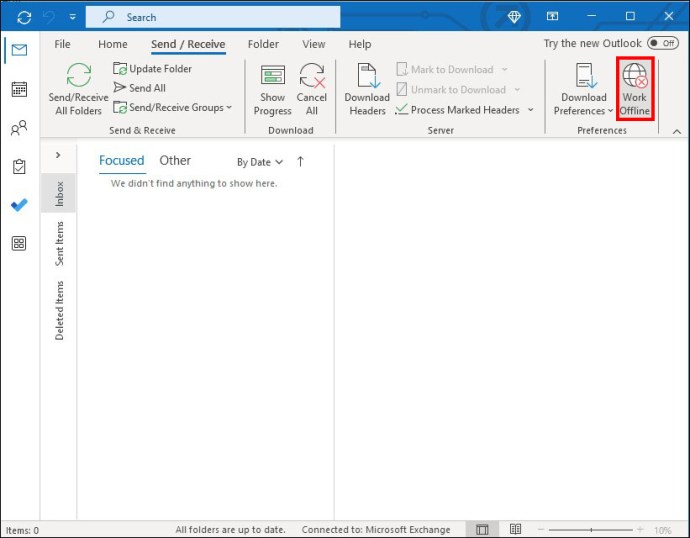Toggle the Try the new Outlook switch

pos(662,43)
